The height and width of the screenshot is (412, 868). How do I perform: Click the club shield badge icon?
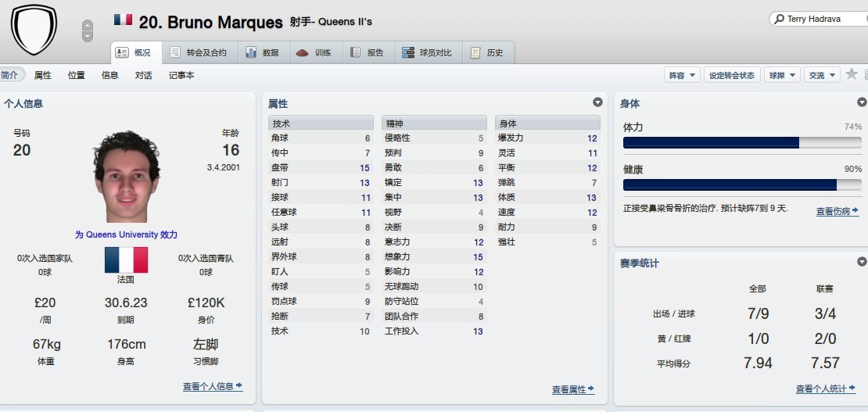[x=34, y=29]
